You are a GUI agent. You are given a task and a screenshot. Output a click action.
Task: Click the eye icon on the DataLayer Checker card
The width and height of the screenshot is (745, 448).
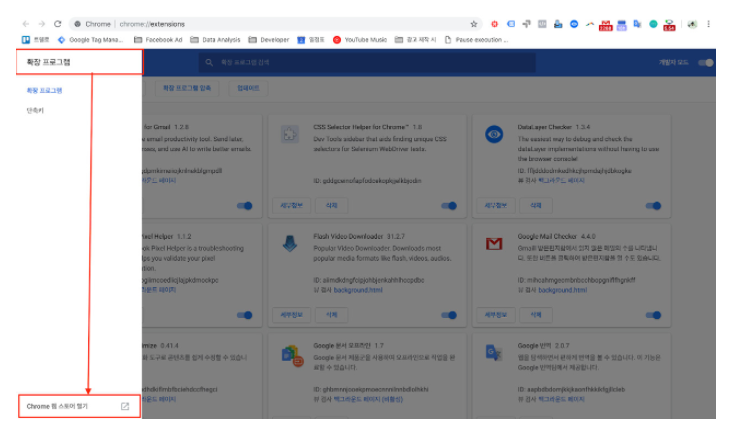pyautogui.click(x=494, y=134)
